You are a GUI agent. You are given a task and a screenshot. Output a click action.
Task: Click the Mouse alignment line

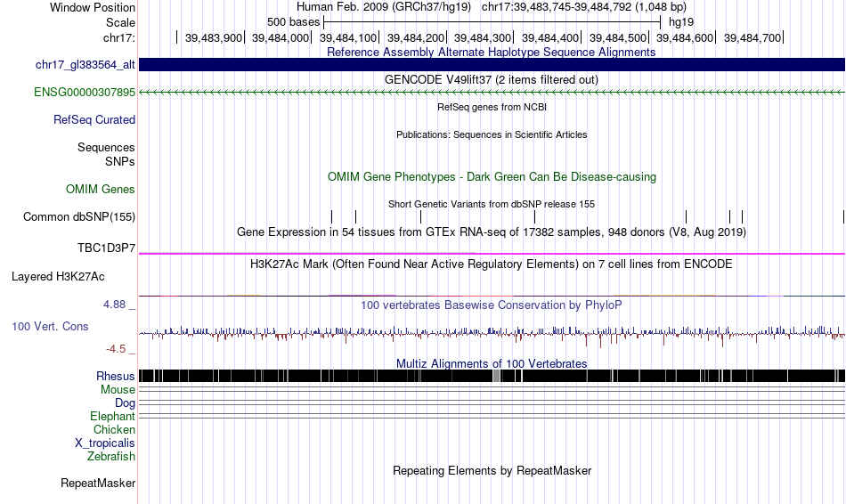(x=492, y=390)
